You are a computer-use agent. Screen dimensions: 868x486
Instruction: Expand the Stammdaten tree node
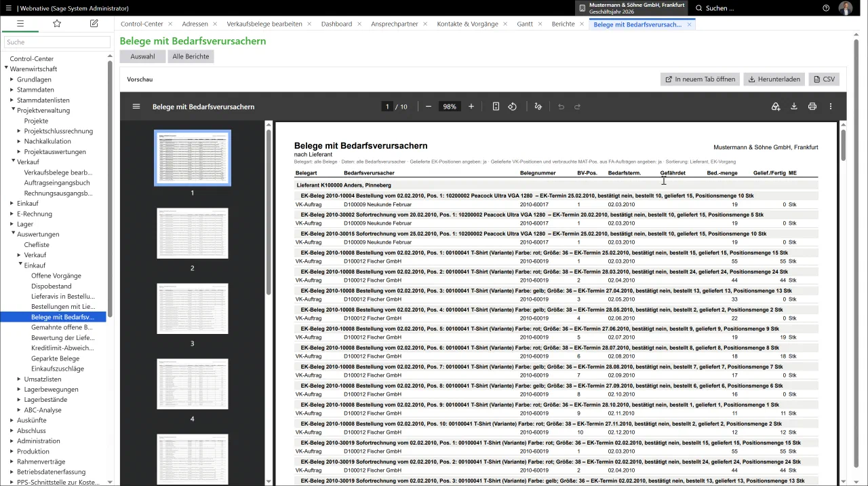12,90
